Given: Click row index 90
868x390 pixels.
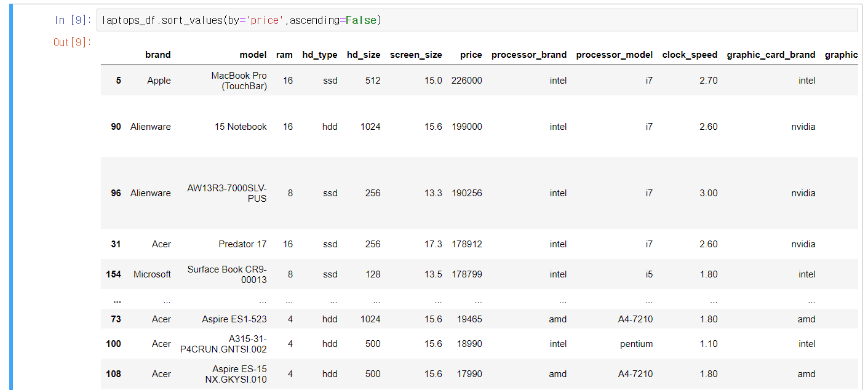Looking at the screenshot, I should pos(116,127).
